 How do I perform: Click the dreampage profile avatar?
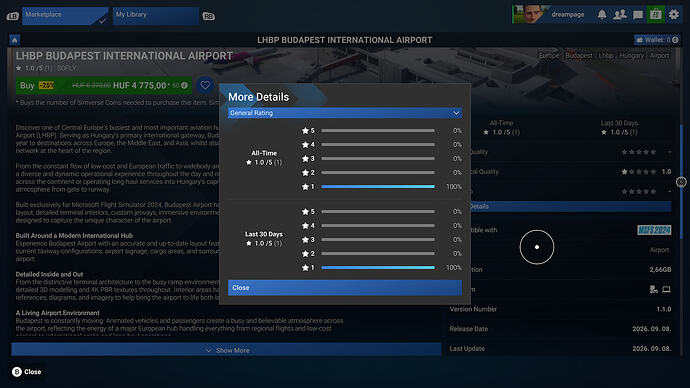point(531,15)
